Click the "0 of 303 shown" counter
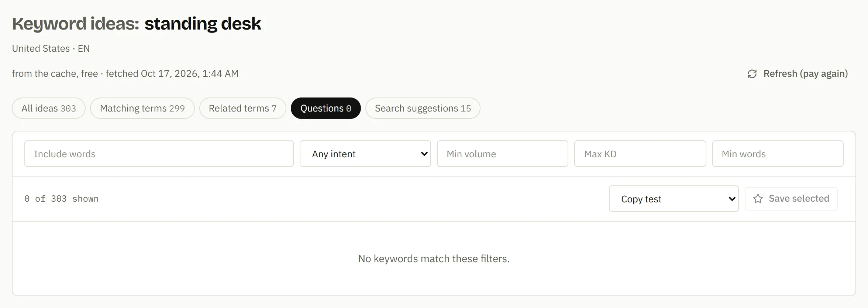 click(x=62, y=199)
